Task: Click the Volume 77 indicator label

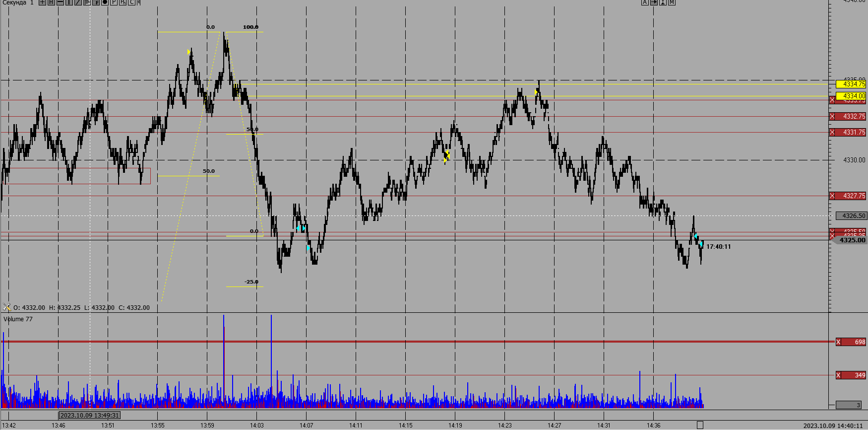Action: (x=18, y=319)
